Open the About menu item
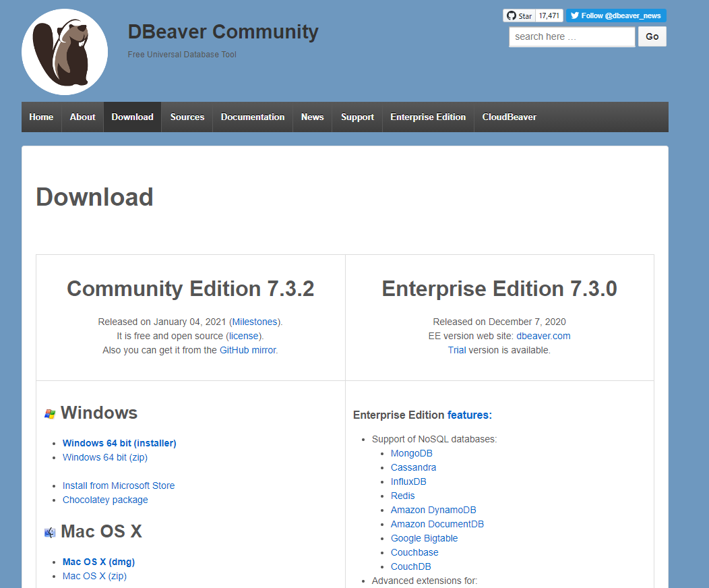Viewport: 709px width, 588px height. [x=83, y=117]
